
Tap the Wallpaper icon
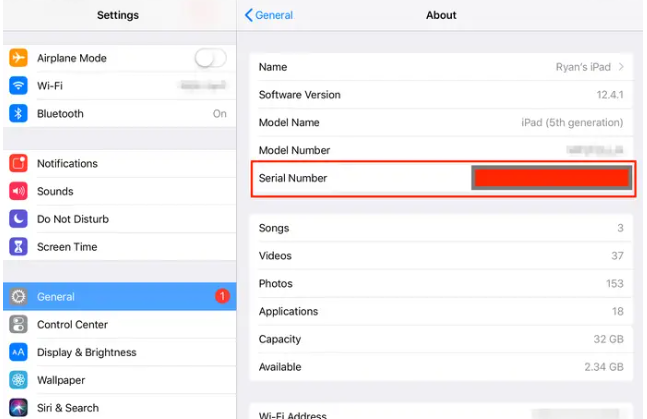click(18, 380)
